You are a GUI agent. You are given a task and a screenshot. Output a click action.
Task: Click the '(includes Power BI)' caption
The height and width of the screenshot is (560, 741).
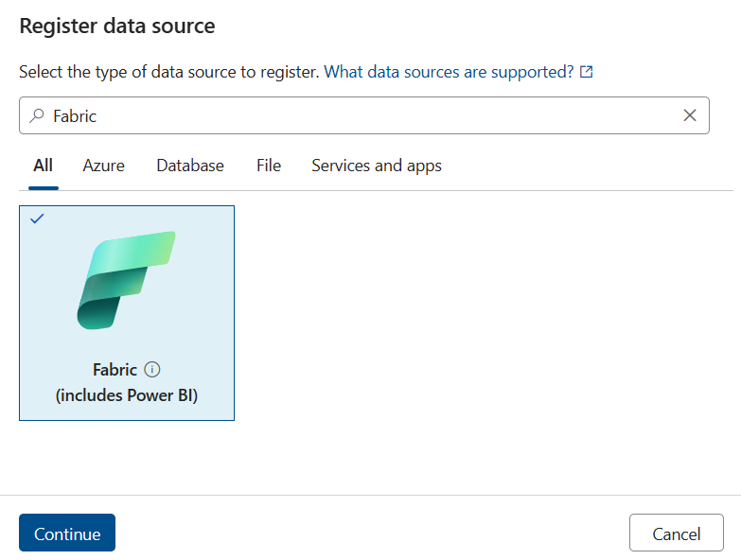[x=127, y=395]
